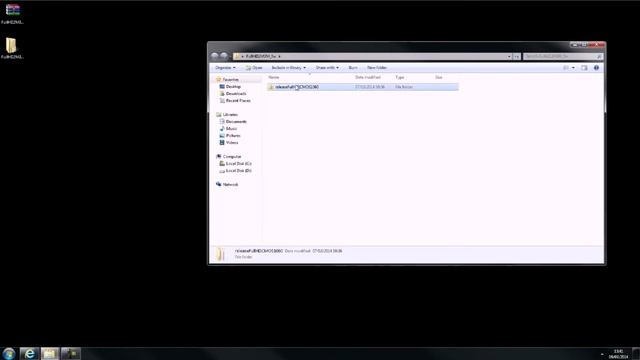
Task: Open the fourth pinned taskbar application
Action: [x=71, y=353]
